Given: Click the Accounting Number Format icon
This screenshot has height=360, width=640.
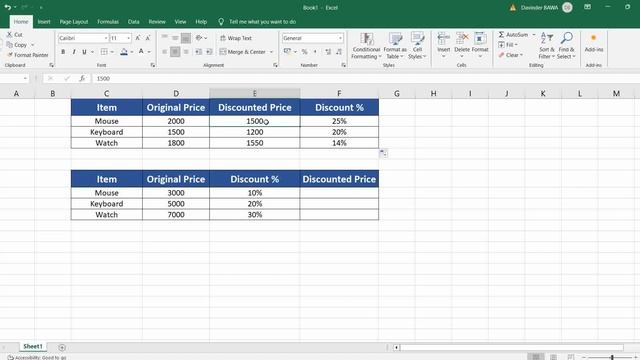Looking at the screenshot, I should coord(287,52).
